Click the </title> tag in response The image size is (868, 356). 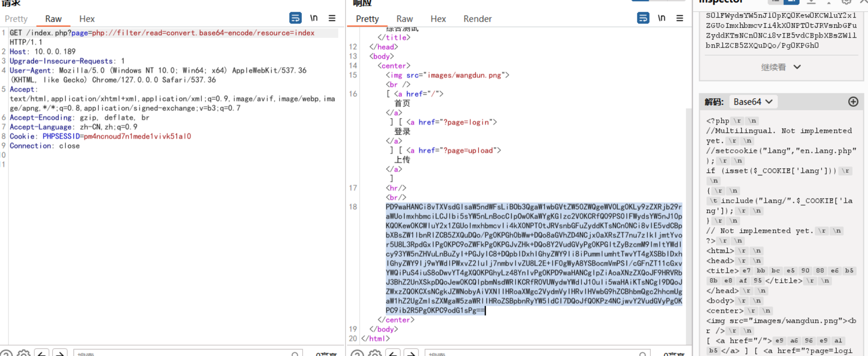[x=394, y=38]
